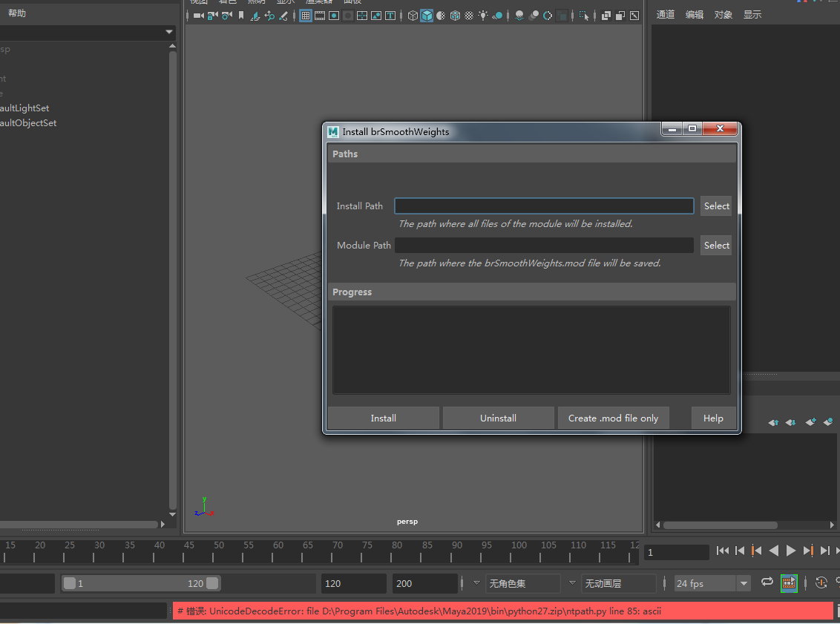Toggle the Field Chart icon
840x624 pixels.
coord(362,16)
